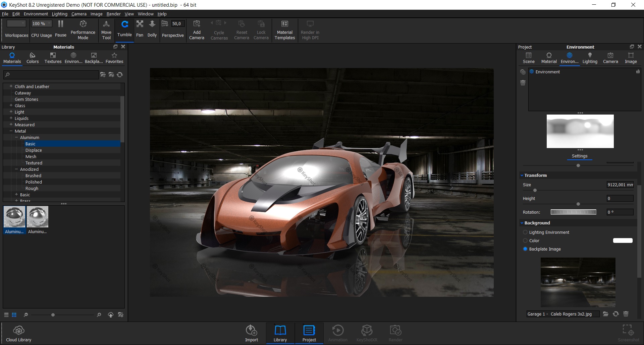The height and width of the screenshot is (345, 644).
Task: Open the Cloud Library
Action: (x=19, y=334)
